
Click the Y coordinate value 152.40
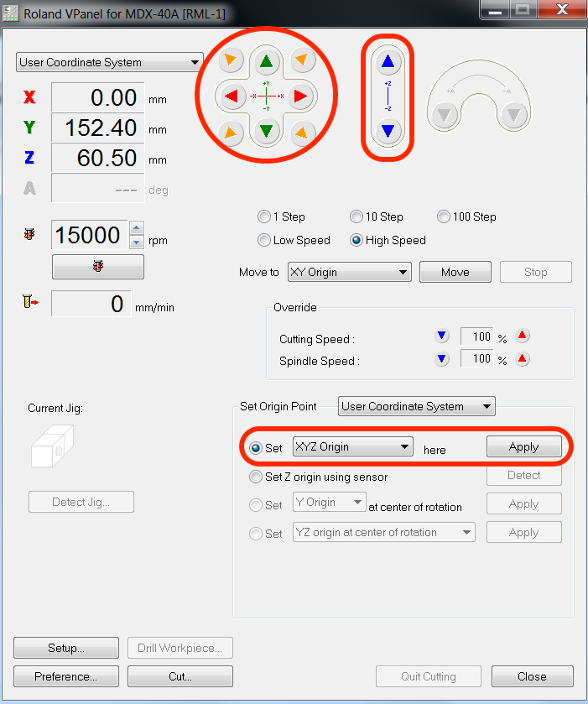click(x=98, y=128)
